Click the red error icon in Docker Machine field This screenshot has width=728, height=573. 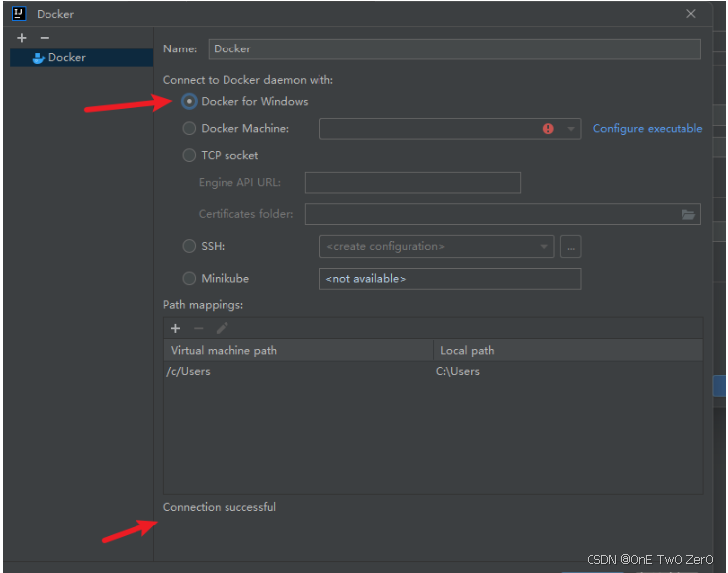[x=548, y=129]
